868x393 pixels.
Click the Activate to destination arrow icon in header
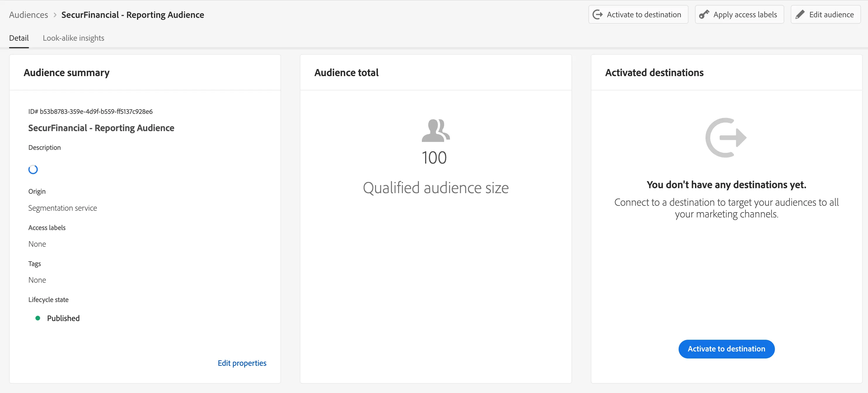pyautogui.click(x=598, y=14)
